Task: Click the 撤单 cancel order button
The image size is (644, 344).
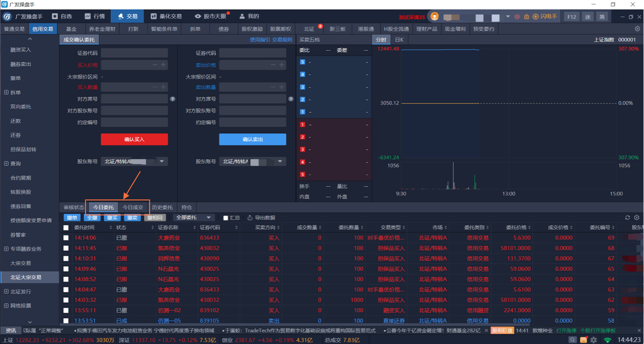Action: (x=72, y=218)
